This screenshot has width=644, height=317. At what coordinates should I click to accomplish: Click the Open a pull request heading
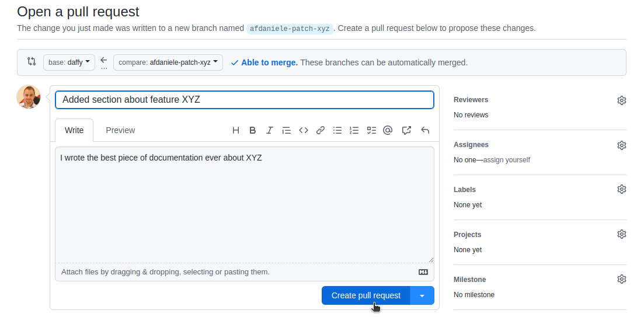[x=78, y=12]
